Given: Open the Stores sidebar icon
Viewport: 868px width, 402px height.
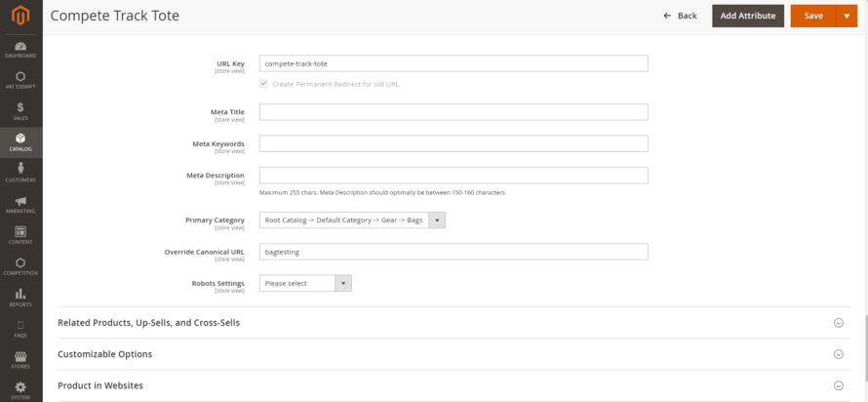Looking at the screenshot, I should pyautogui.click(x=20, y=359).
